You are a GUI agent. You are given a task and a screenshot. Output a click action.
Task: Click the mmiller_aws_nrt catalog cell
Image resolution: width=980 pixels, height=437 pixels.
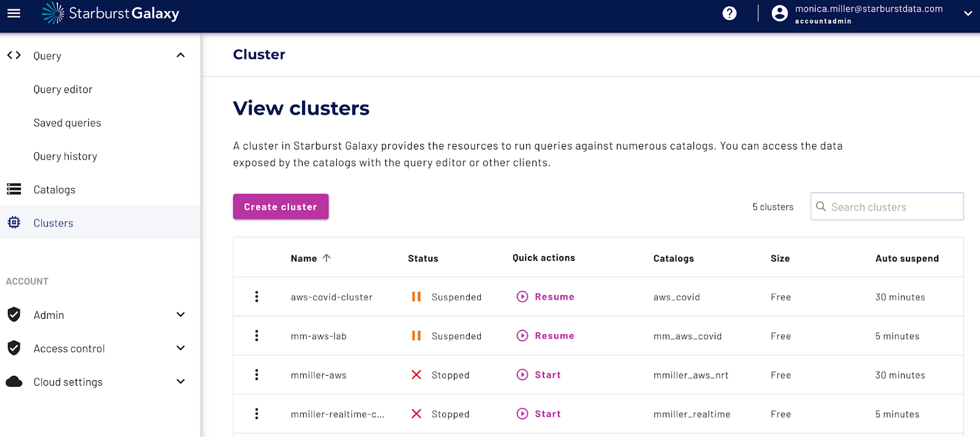click(x=691, y=376)
